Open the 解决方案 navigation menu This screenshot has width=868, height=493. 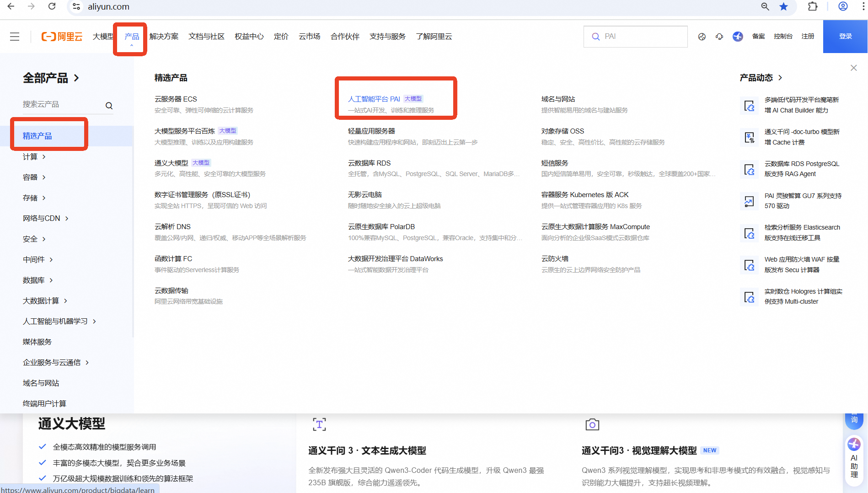point(164,37)
